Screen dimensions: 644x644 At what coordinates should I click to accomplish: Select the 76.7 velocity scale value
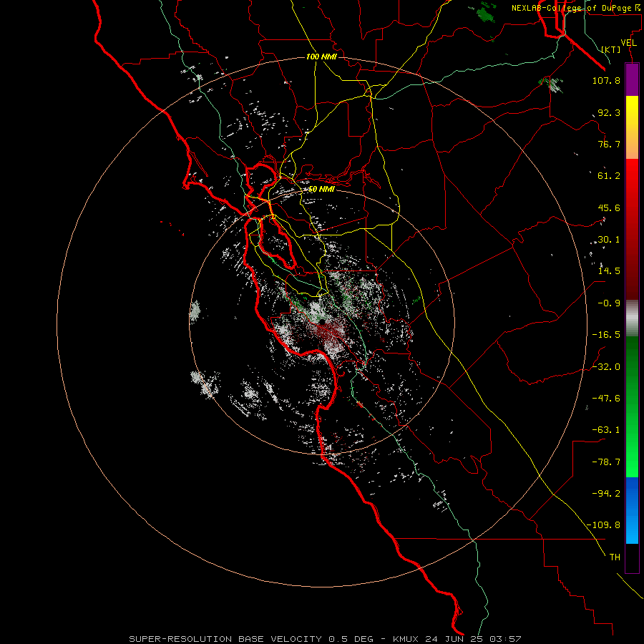(609, 144)
